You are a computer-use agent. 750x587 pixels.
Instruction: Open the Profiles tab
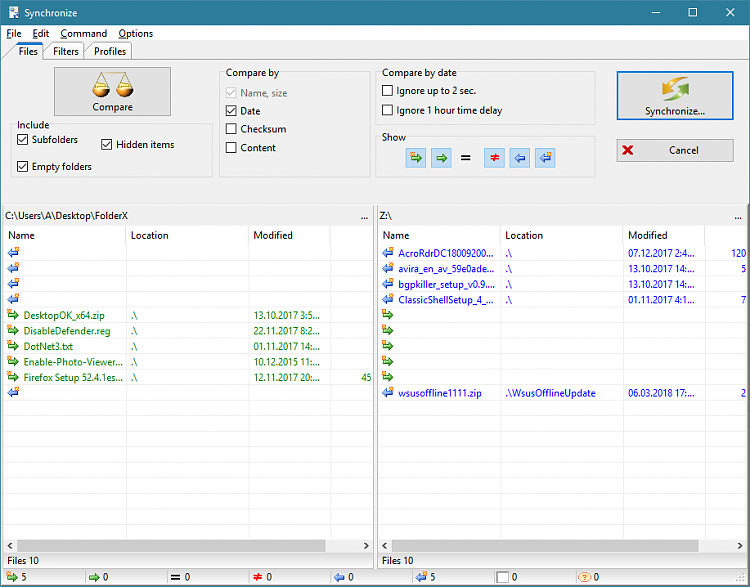[x=110, y=51]
